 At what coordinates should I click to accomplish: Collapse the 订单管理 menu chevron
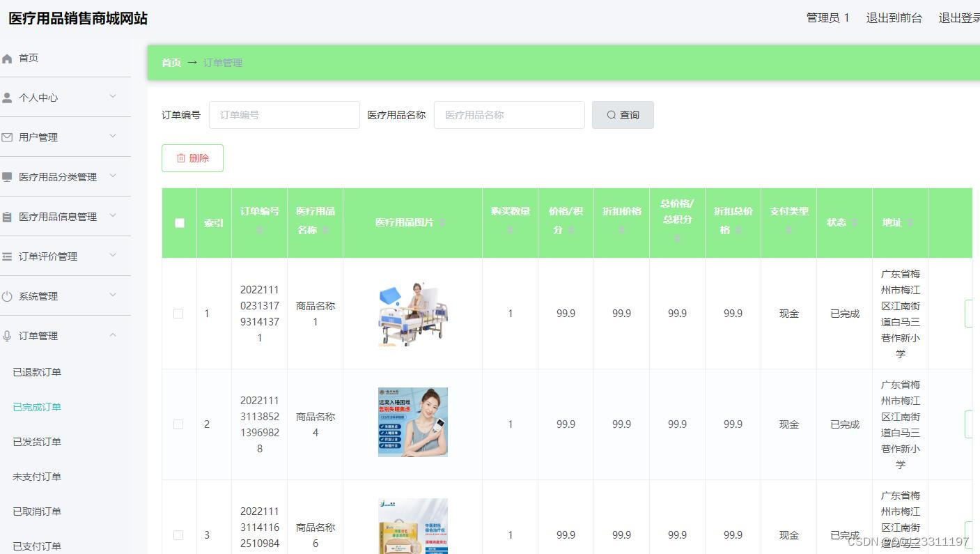(x=113, y=334)
